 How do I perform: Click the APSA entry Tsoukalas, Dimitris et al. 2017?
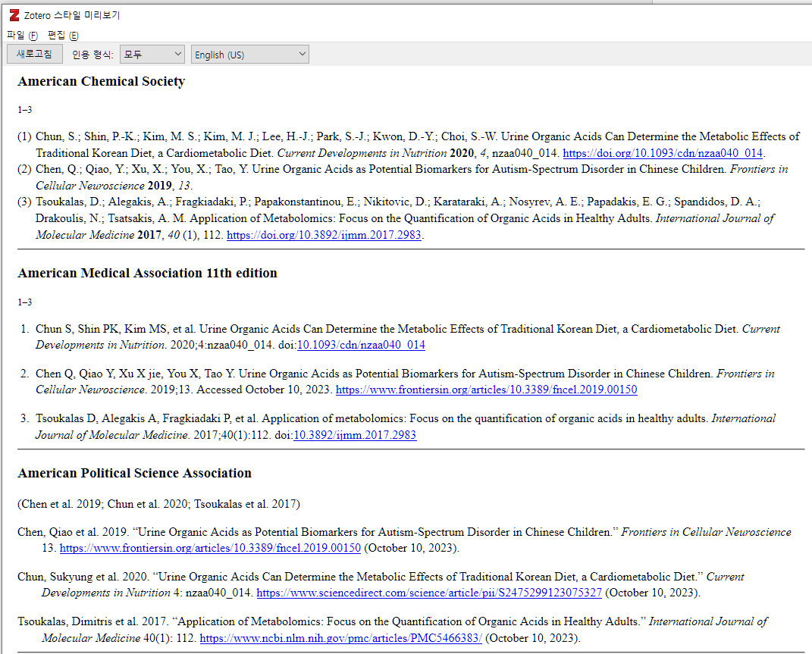(x=393, y=630)
